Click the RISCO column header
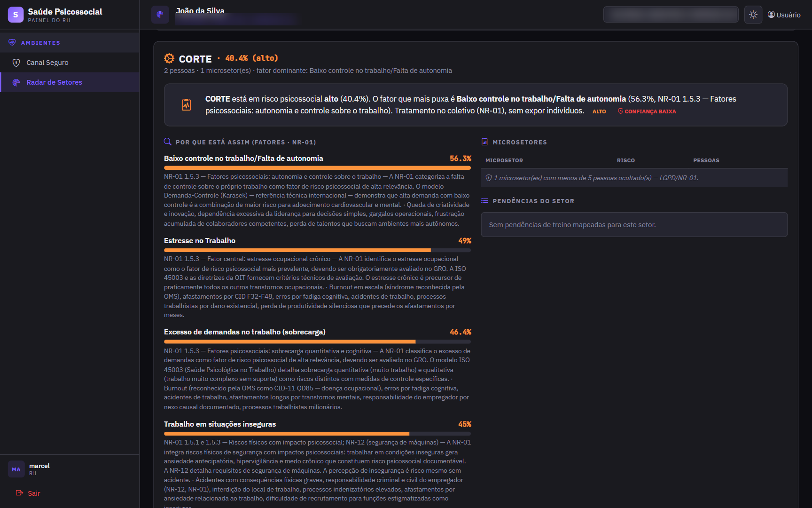The width and height of the screenshot is (812, 508). 625,160
